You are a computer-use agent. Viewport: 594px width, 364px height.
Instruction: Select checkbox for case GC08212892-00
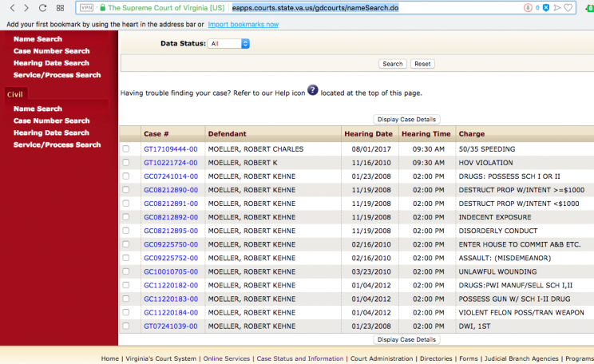(x=126, y=217)
